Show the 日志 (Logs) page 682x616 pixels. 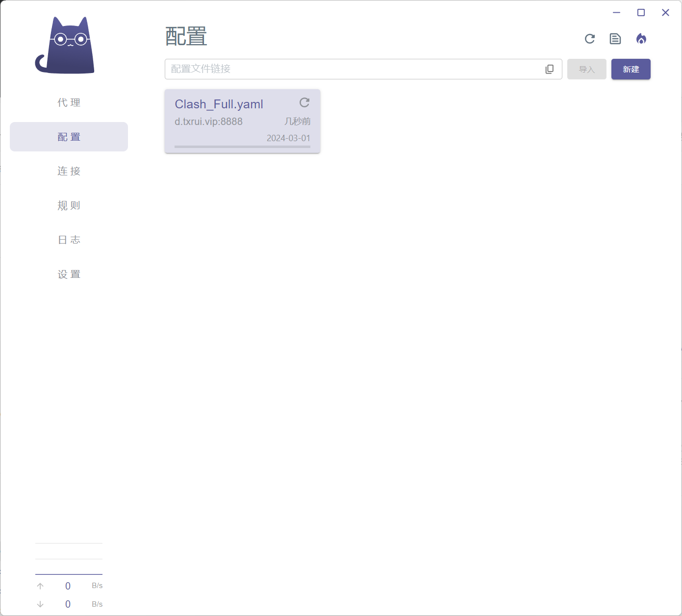point(69,240)
